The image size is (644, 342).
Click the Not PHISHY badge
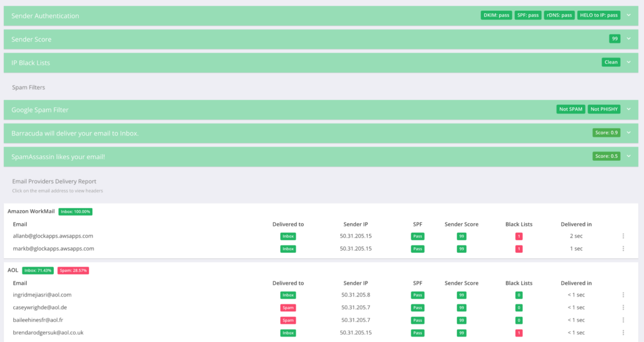[x=604, y=109]
